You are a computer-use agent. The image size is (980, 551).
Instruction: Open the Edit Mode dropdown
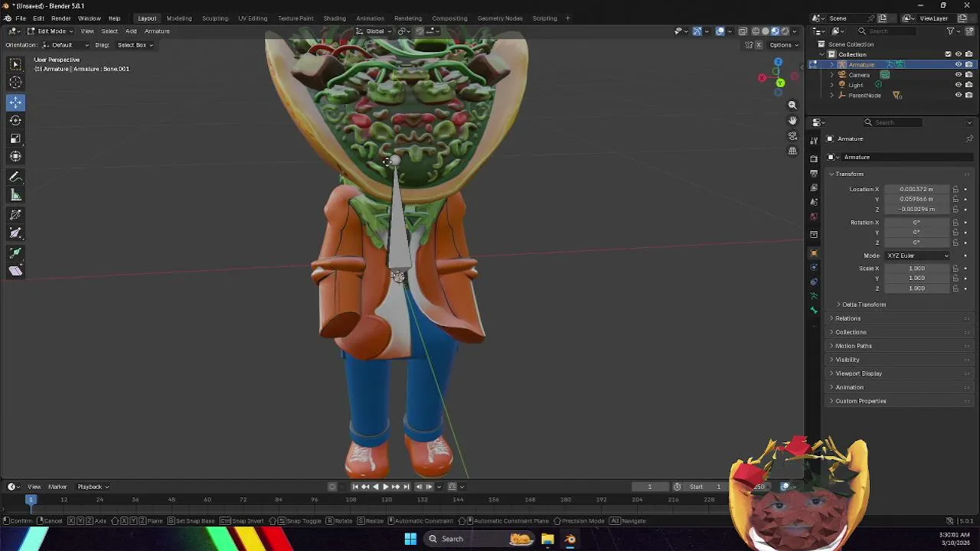pos(50,31)
